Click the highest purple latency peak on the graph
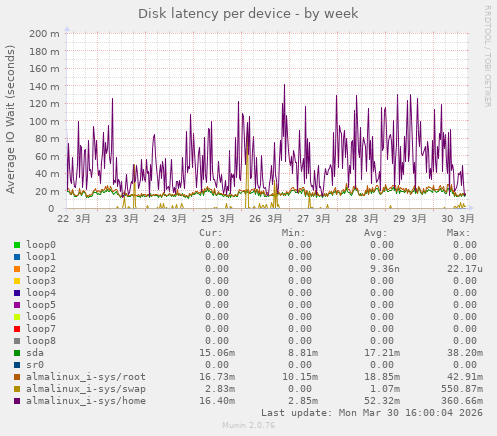The width and height of the screenshot is (497, 436). (284, 85)
